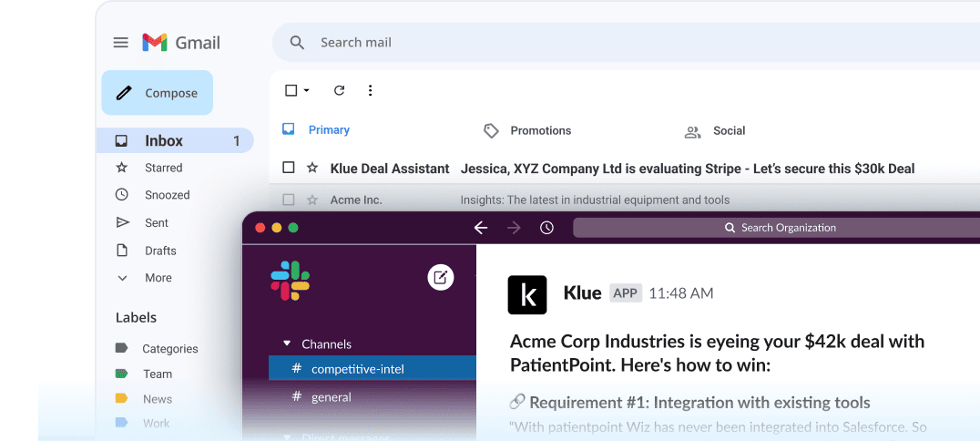The image size is (980, 441).
Task: Click the Klue Deal Assistant sender name
Action: (x=390, y=169)
